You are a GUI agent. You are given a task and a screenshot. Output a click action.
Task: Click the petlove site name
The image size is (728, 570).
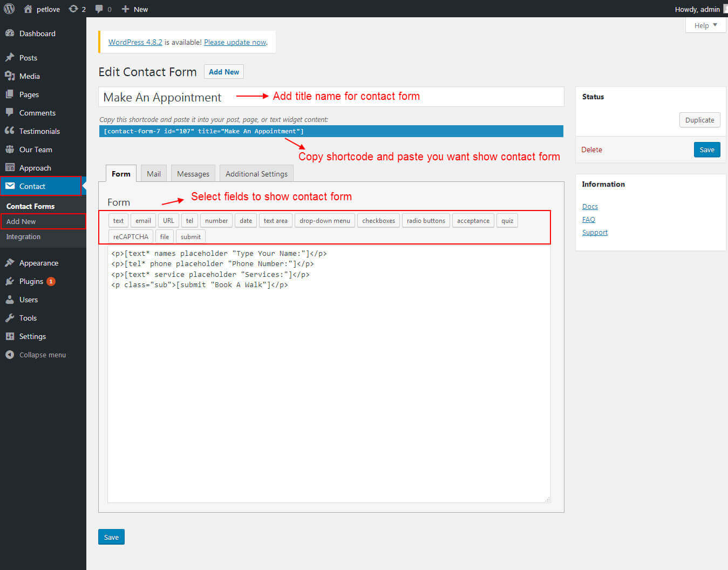48,9
